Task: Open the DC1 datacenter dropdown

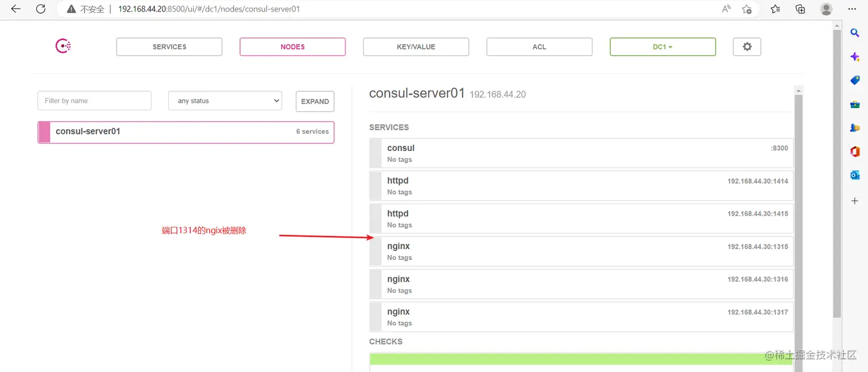Action: click(663, 47)
